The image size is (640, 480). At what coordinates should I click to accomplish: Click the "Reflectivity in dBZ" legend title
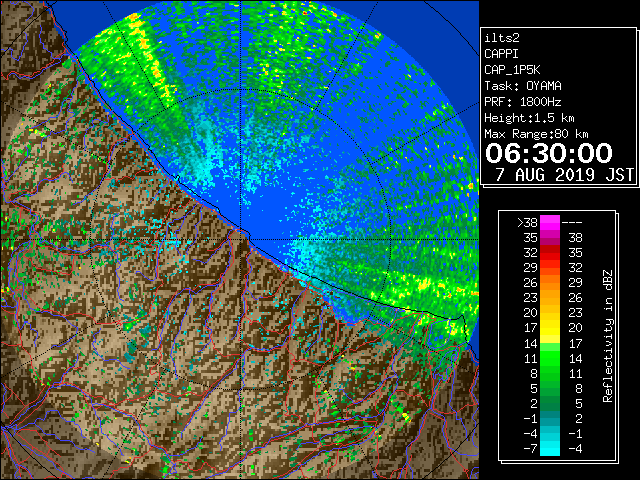[x=607, y=336]
